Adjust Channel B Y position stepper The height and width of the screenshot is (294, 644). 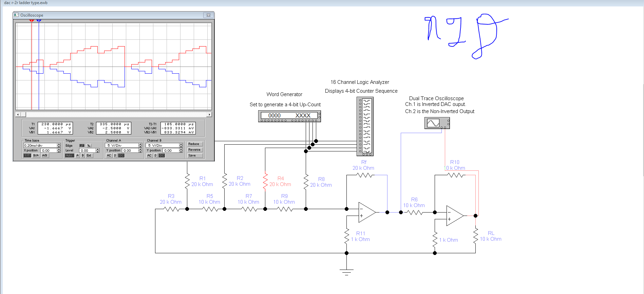(x=181, y=150)
